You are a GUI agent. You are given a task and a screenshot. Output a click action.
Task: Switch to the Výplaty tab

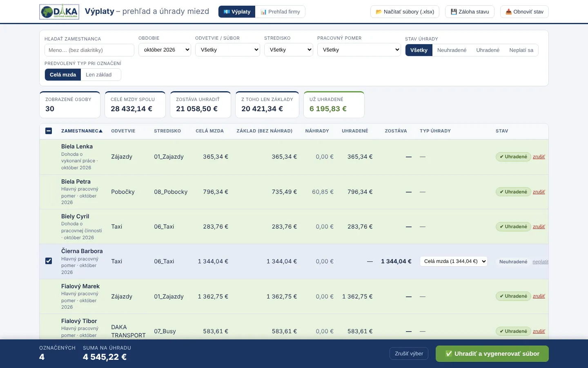(x=237, y=12)
